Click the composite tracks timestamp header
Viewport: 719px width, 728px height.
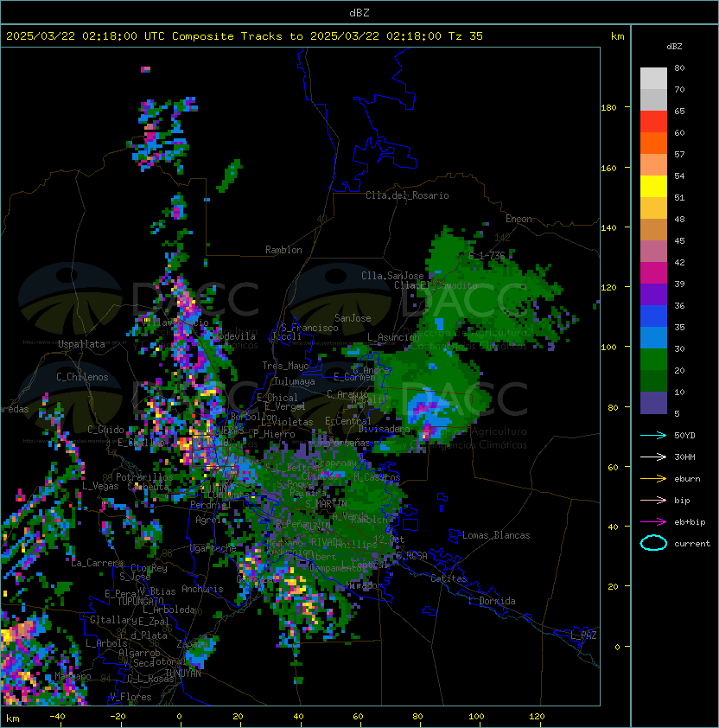point(245,36)
